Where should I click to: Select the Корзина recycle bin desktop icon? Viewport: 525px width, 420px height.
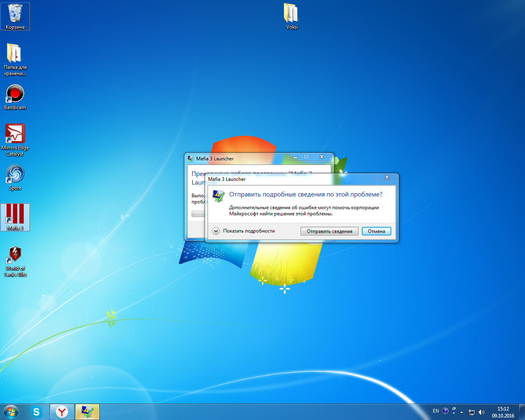point(15,16)
